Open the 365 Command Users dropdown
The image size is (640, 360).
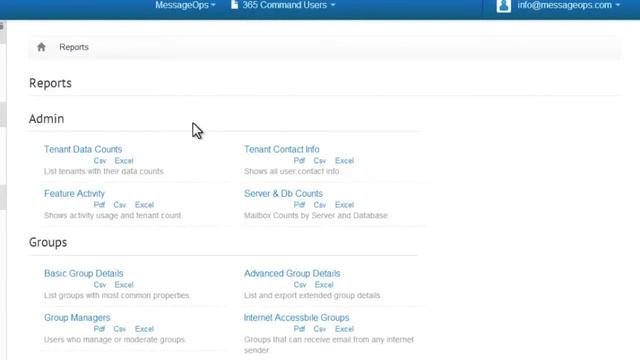click(x=289, y=5)
